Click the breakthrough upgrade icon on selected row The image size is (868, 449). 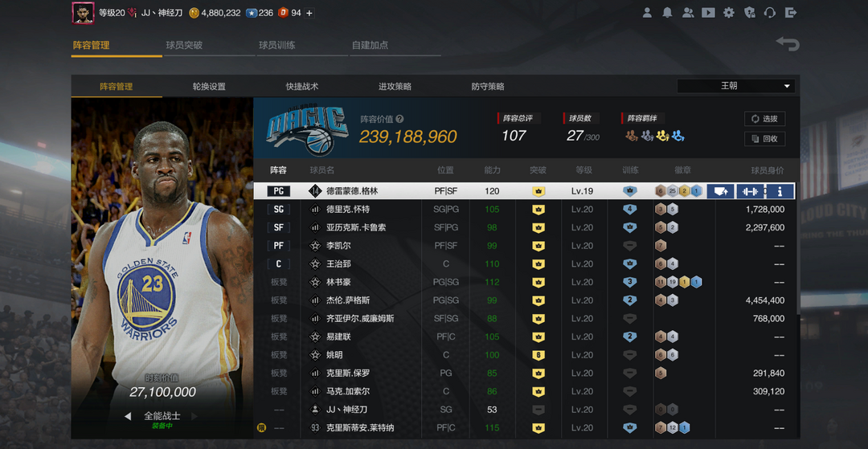(721, 191)
